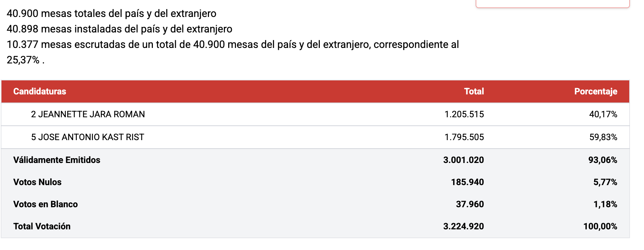
Task: Click the Total Votación label
Action: coord(42,226)
